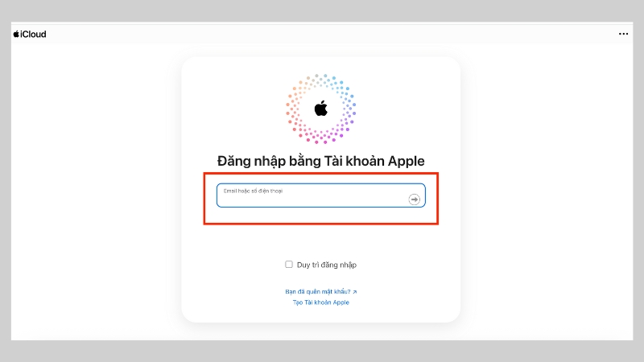The height and width of the screenshot is (362, 644).
Task: Click the small Apple logo beside iCloud
Action: [x=16, y=34]
